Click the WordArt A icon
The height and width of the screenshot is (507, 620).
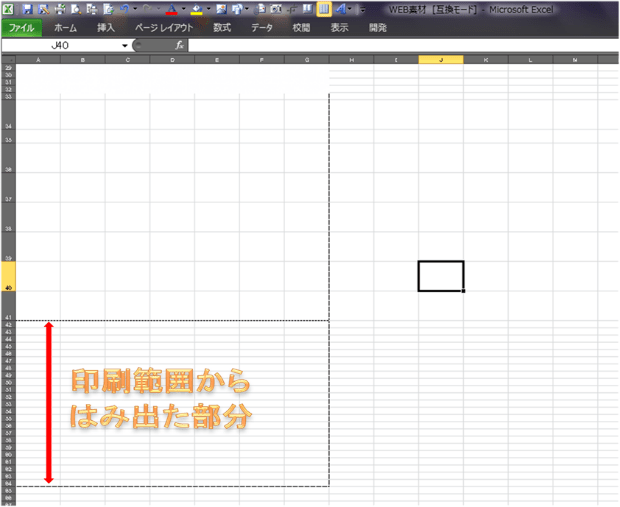click(x=340, y=9)
